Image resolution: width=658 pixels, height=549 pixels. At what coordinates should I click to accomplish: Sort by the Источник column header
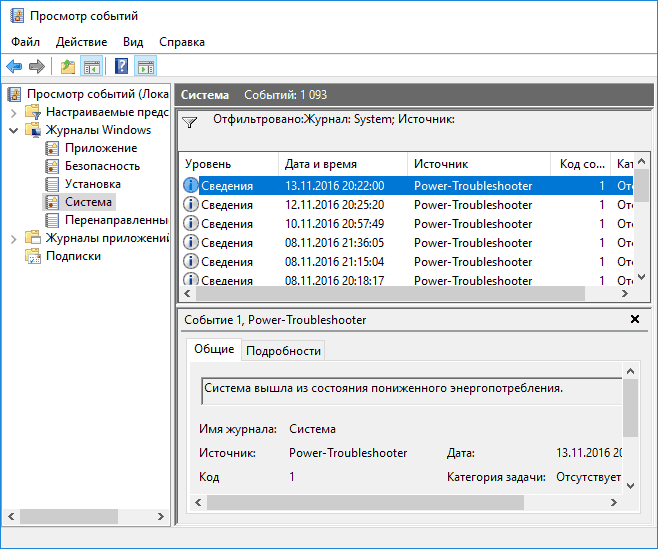click(x=479, y=164)
